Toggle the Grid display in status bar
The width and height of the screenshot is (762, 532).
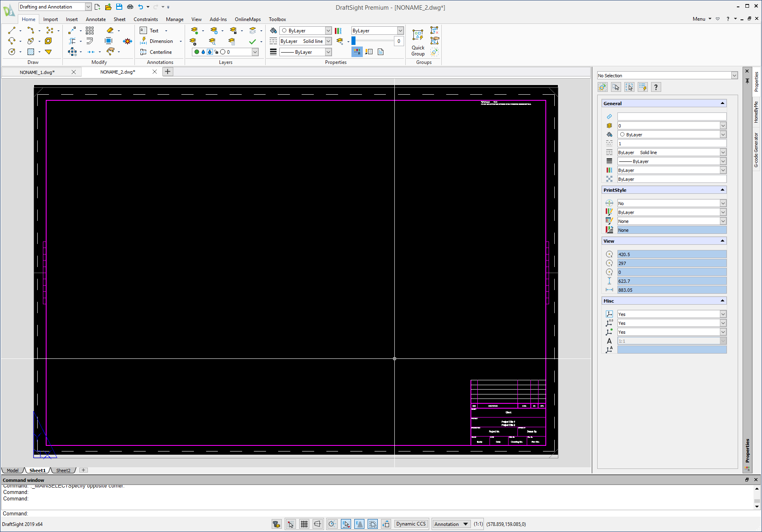coord(304,524)
